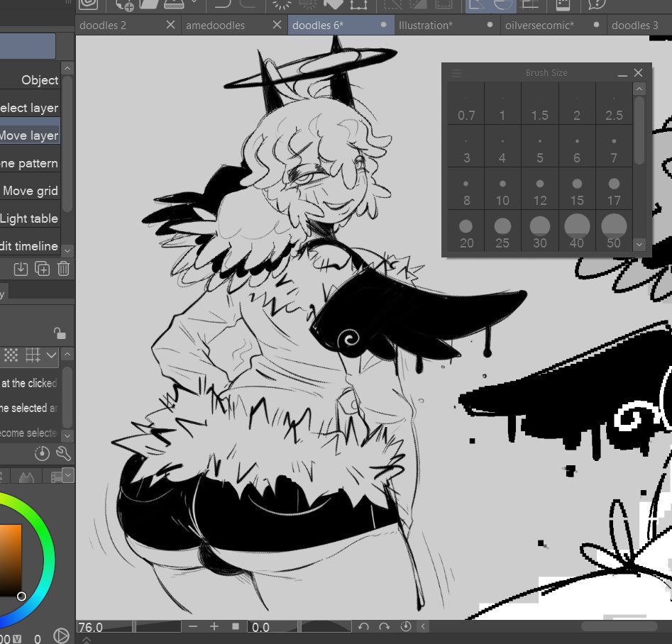Expand the color panel tabs dropdown arrow
This screenshot has width=672, height=644.
[68, 475]
